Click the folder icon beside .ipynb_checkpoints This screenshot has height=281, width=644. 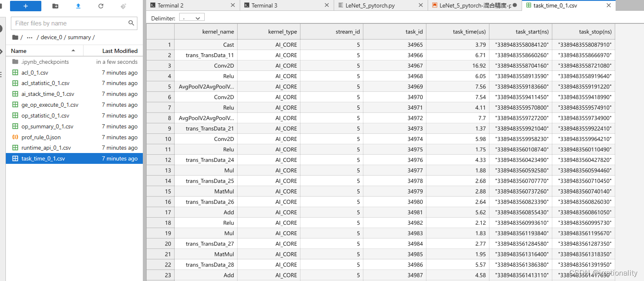tap(15, 62)
